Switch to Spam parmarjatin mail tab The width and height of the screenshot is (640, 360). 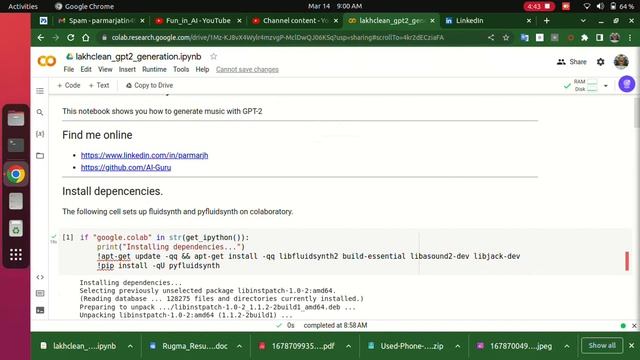tap(101, 20)
